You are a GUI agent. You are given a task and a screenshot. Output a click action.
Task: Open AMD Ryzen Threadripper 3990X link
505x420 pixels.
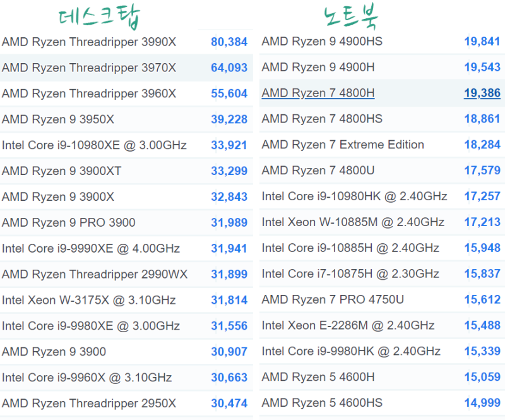89,42
